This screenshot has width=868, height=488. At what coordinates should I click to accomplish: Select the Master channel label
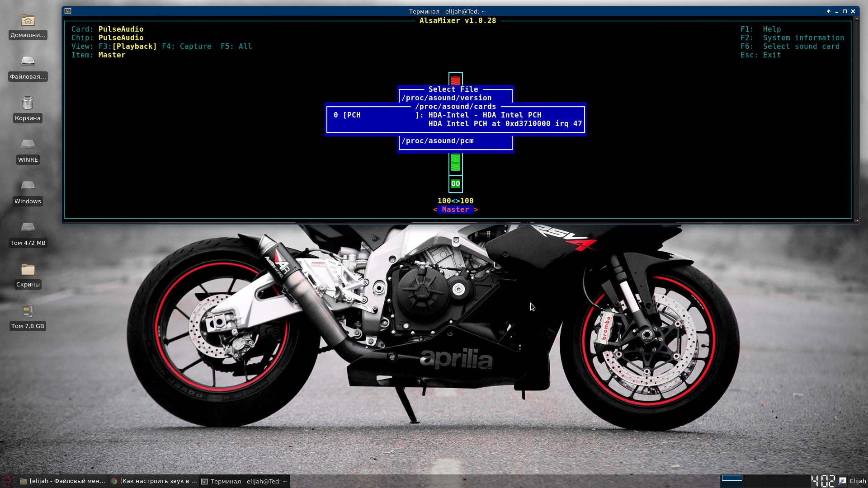pyautogui.click(x=455, y=210)
